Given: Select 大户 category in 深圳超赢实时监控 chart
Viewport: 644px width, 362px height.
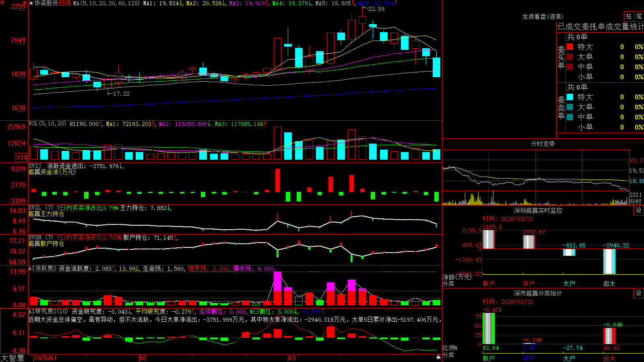Looking at the screenshot, I should coord(569,284).
